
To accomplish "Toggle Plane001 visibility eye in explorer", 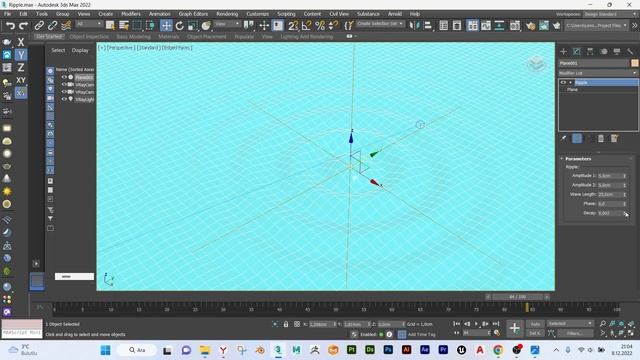I will (x=64, y=77).
